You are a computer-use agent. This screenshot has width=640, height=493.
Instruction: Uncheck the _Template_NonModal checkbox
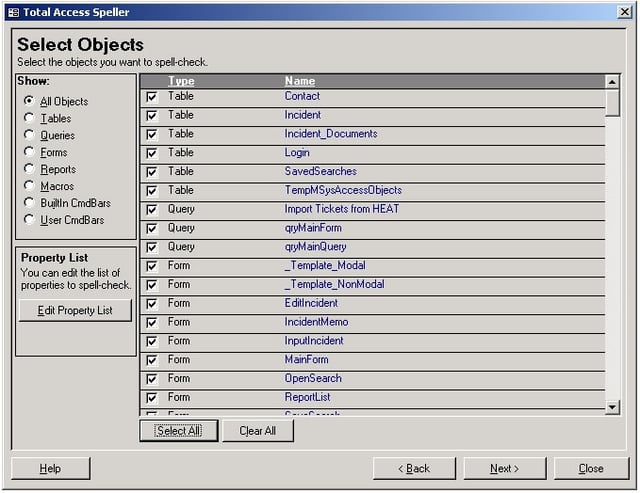[x=152, y=285]
